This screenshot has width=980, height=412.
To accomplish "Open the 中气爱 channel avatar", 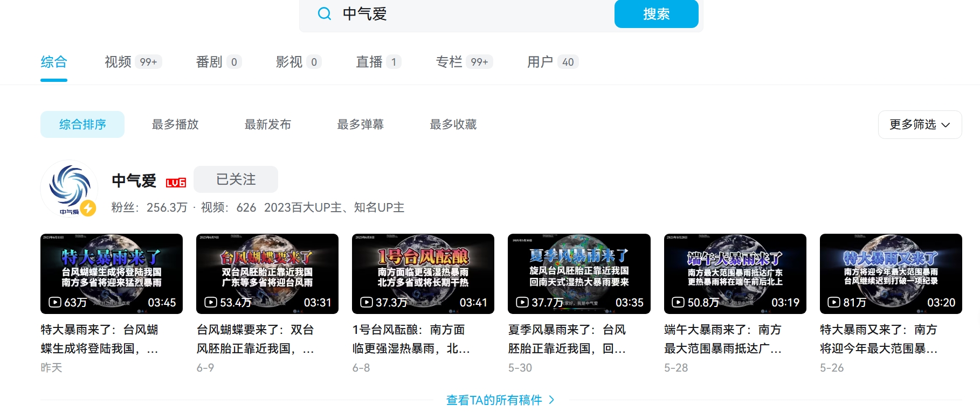I will coord(68,187).
